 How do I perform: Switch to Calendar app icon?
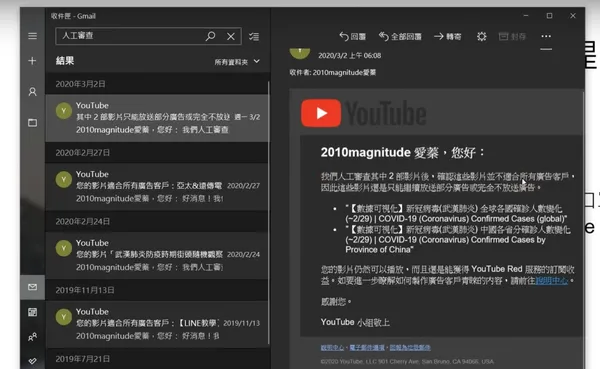click(33, 312)
